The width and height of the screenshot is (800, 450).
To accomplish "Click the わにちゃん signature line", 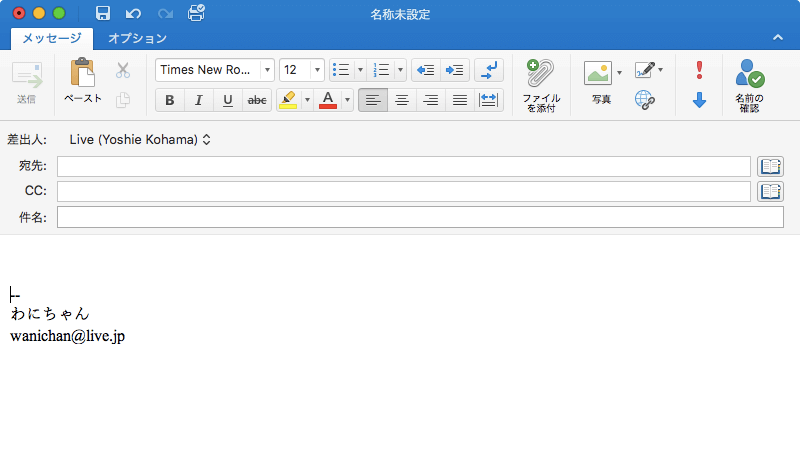I will point(50,313).
